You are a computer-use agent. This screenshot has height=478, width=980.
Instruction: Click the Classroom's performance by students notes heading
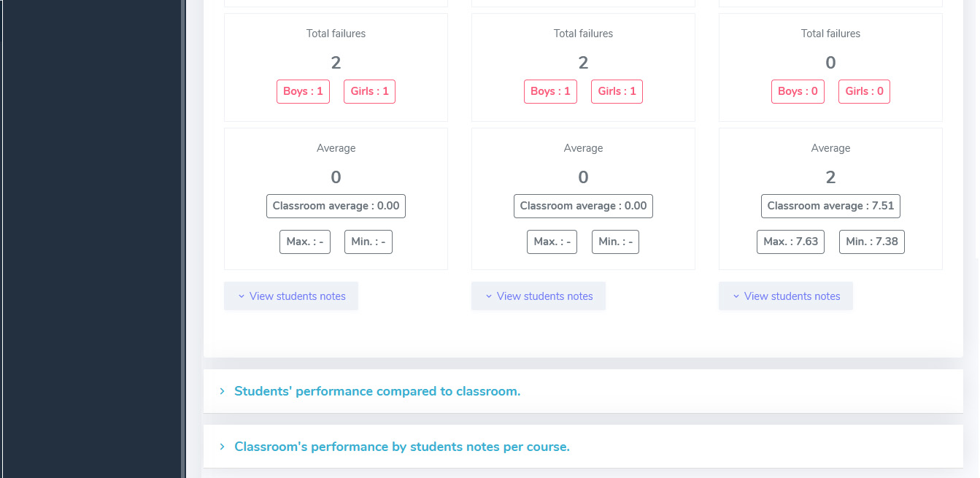[401, 447]
